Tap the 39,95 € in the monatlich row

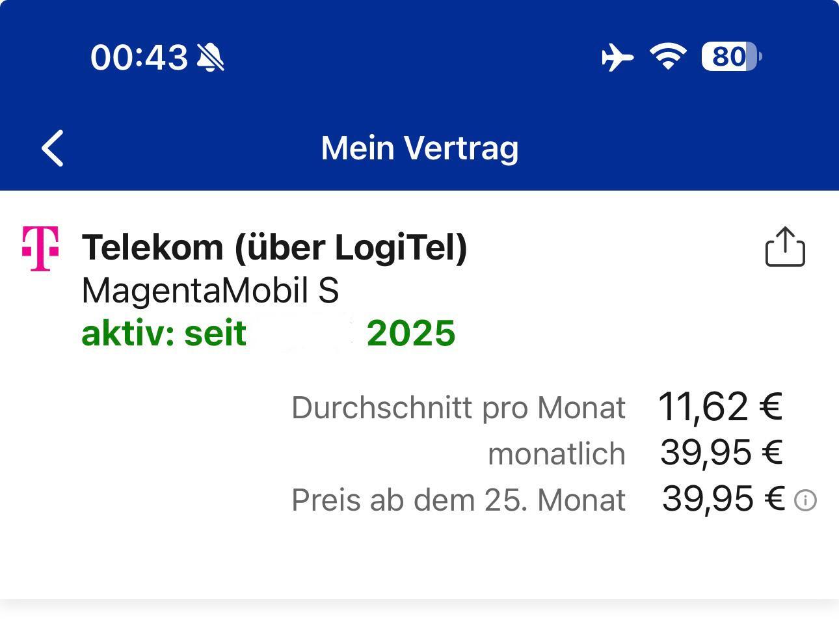pos(721,453)
